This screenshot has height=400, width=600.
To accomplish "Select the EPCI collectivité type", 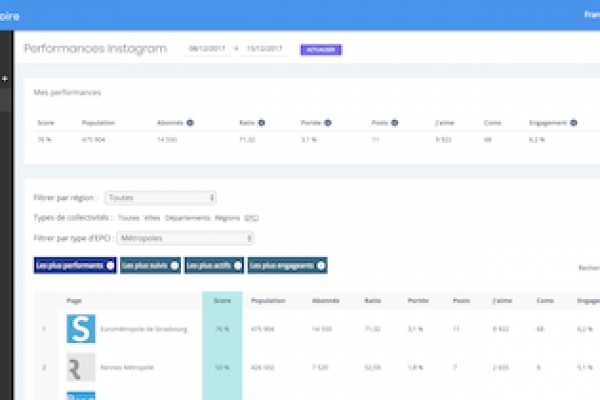I will (x=251, y=218).
